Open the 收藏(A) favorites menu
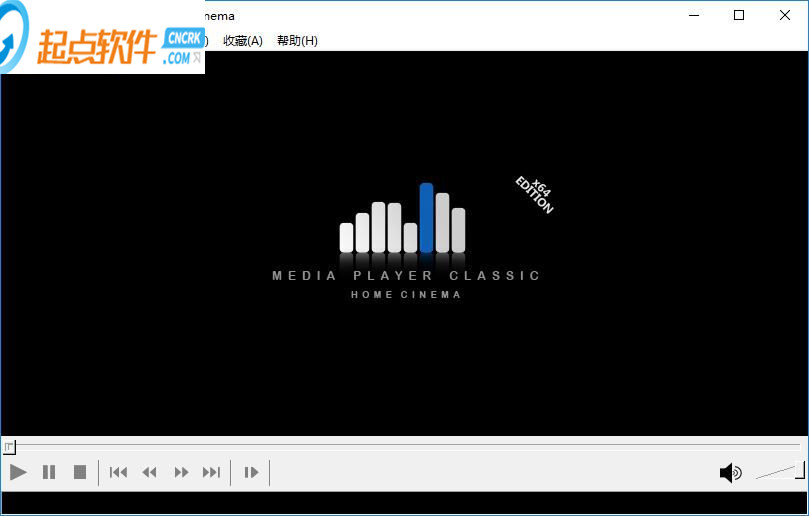This screenshot has width=809, height=516. (243, 41)
